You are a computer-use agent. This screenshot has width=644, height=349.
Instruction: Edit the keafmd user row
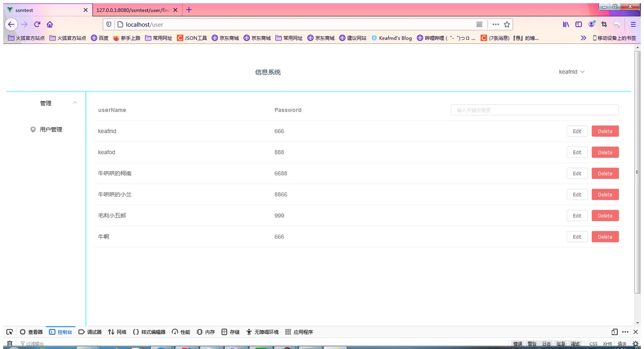(577, 132)
